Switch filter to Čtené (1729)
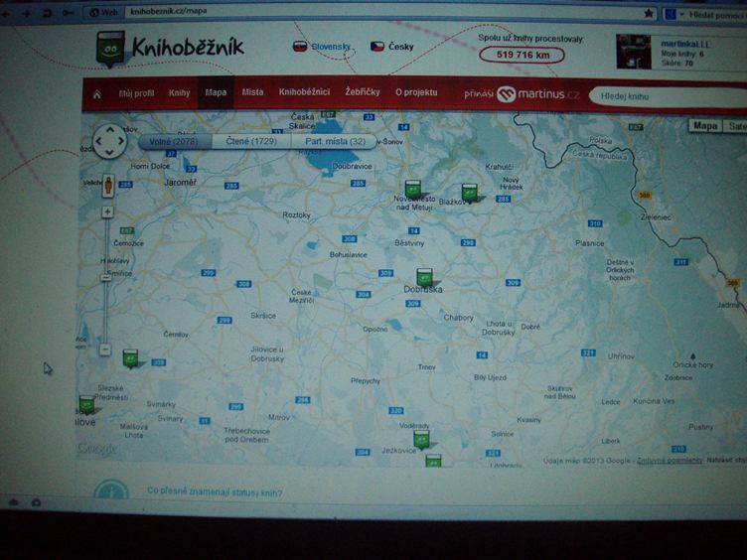Image resolution: width=747 pixels, height=560 pixels. click(x=251, y=141)
